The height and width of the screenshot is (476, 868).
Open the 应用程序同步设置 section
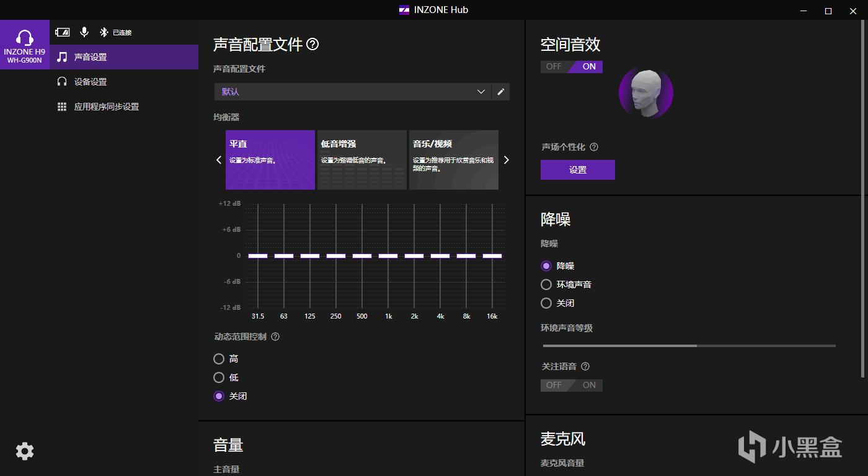point(124,107)
